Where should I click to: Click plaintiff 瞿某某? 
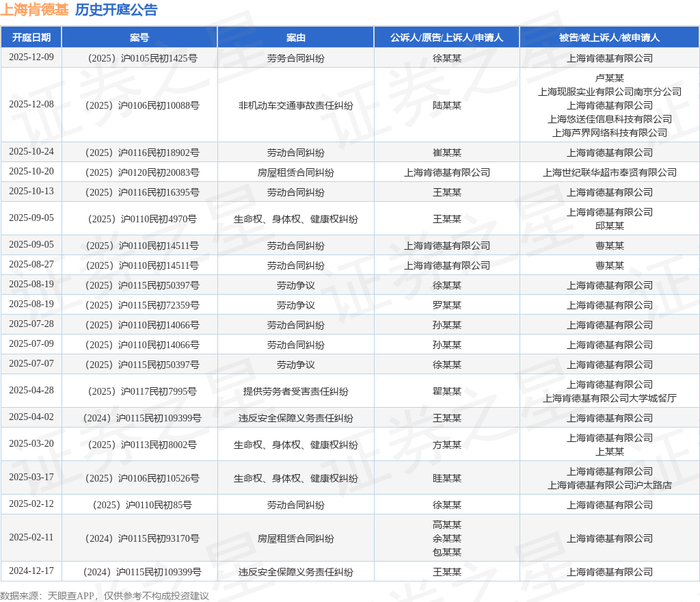click(447, 391)
